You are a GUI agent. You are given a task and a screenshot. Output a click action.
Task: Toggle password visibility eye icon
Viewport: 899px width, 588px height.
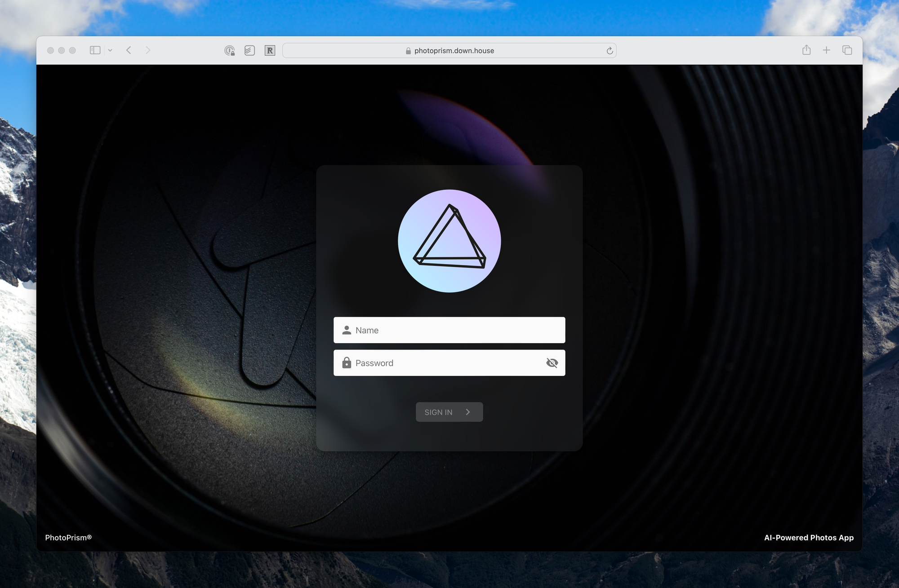click(552, 363)
